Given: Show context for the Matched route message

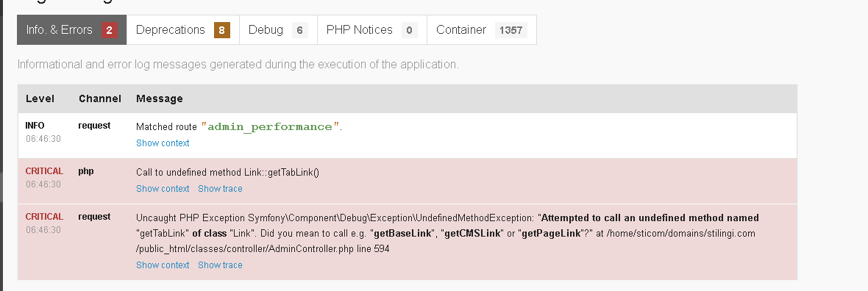Looking at the screenshot, I should pyautogui.click(x=163, y=143).
